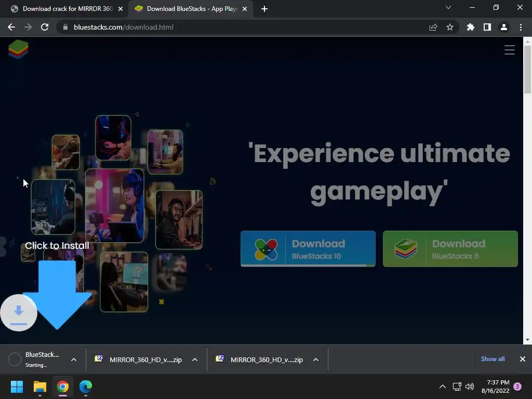Screen dimensions: 532x399
Task: Open the hamburger menu on BlueStacks page
Action: [509, 50]
